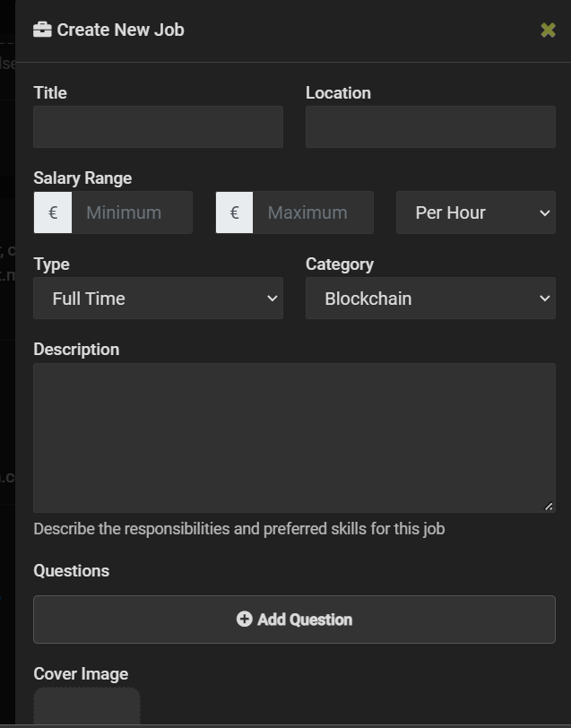Close the Create New Job dialog
The image size is (571, 728).
click(x=548, y=30)
